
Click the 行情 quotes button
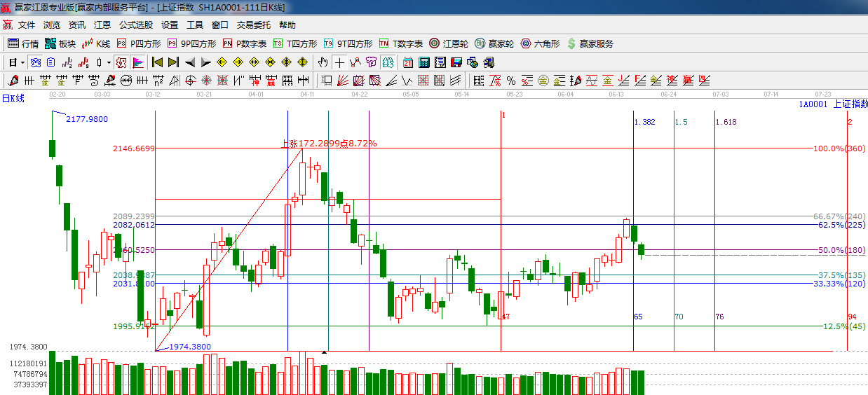(23, 43)
